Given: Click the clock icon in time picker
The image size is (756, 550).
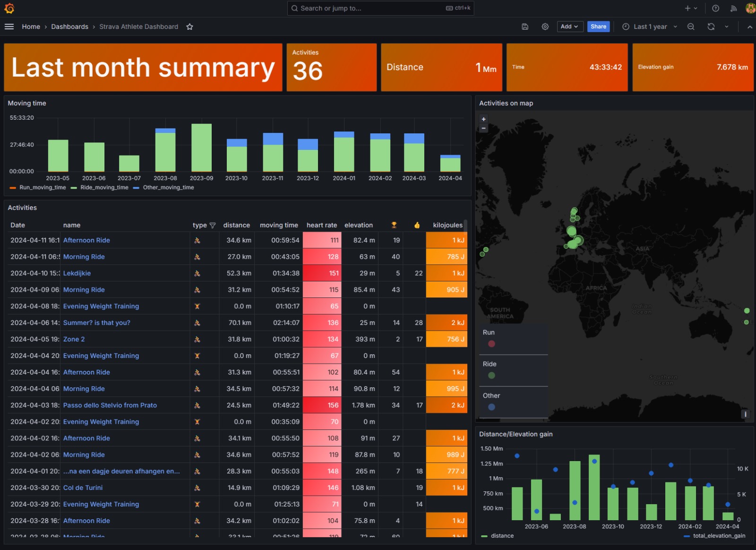Looking at the screenshot, I should click(626, 26).
